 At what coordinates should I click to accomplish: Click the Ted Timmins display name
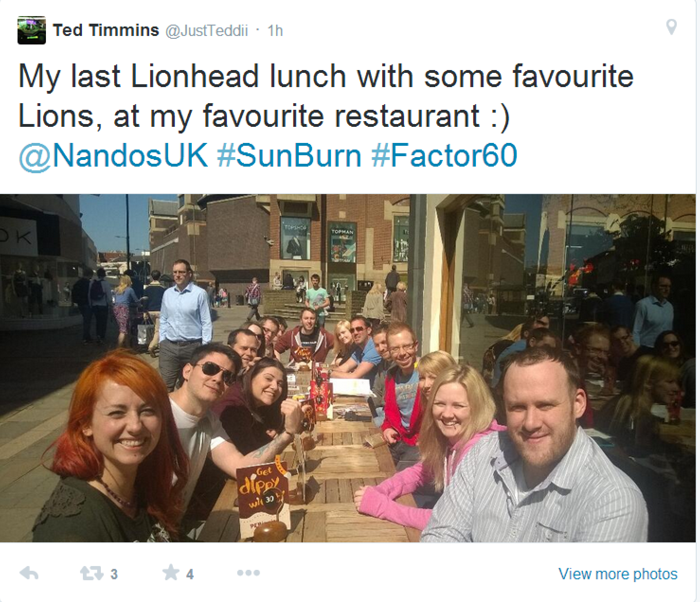[x=106, y=30]
